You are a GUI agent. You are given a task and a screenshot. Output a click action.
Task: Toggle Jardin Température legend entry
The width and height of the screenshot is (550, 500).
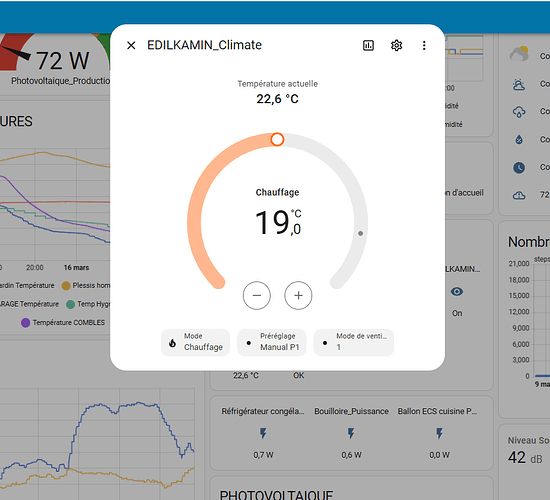tap(27, 285)
